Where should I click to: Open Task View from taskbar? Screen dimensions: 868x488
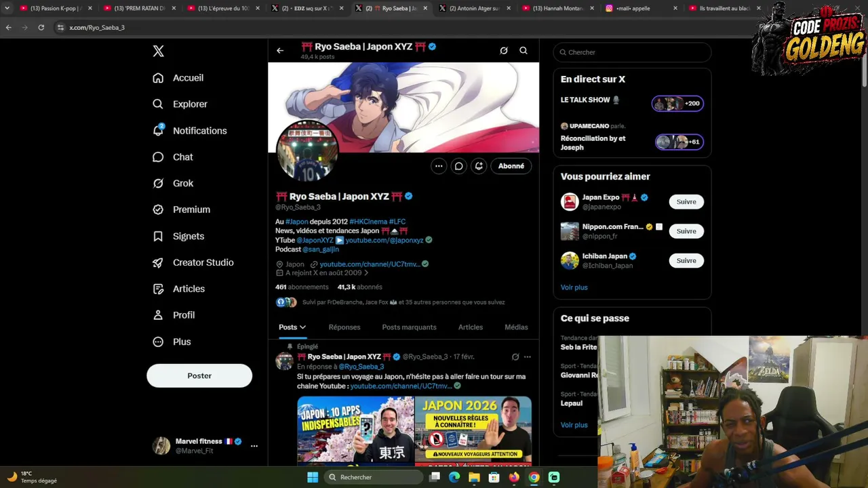435,477
